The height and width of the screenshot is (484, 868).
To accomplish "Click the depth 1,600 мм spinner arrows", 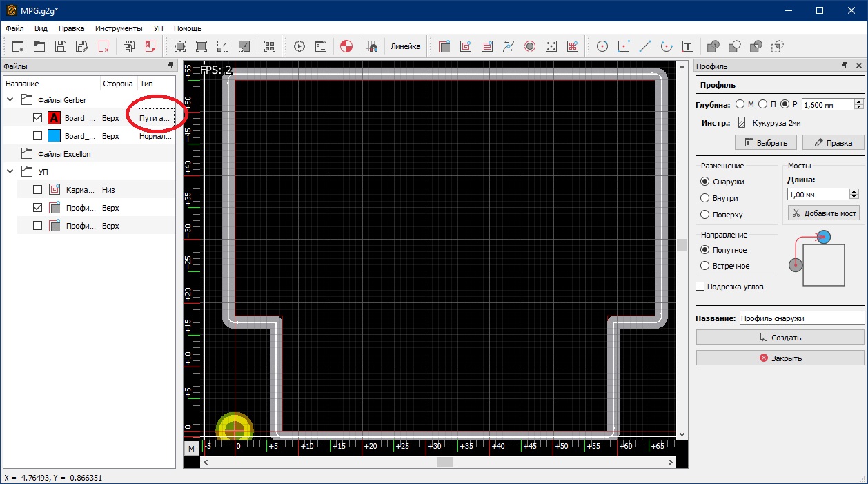I will [x=859, y=104].
